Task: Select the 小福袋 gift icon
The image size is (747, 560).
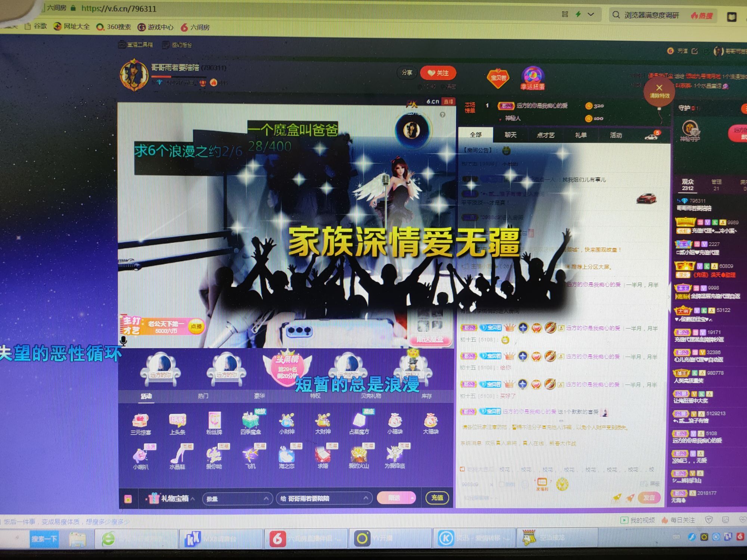Action: (395, 420)
